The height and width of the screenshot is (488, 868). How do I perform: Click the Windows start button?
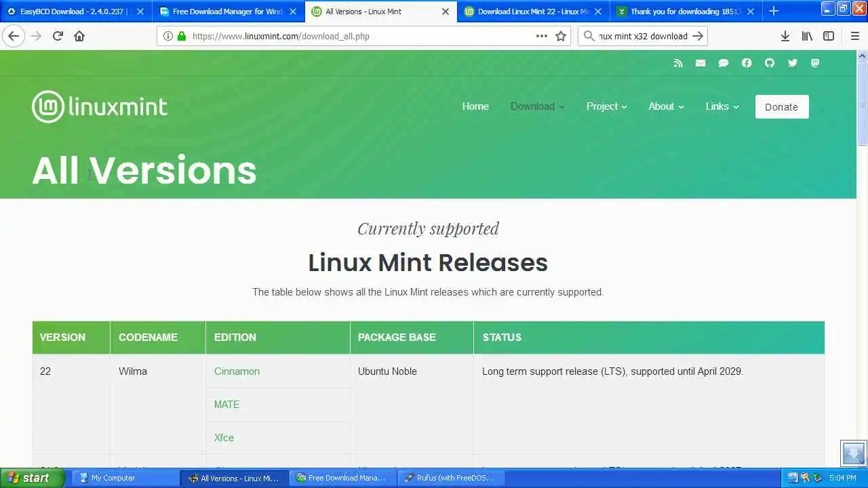tap(32, 478)
